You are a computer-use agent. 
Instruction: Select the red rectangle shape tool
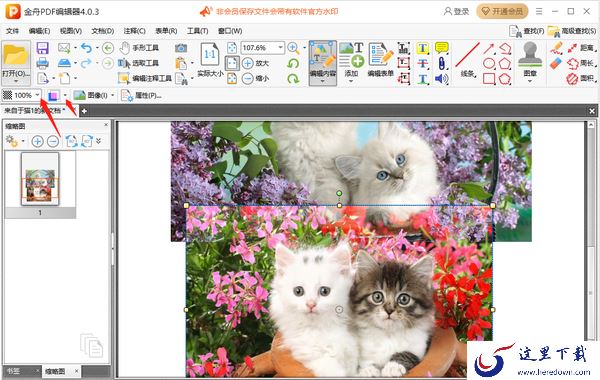(x=489, y=79)
